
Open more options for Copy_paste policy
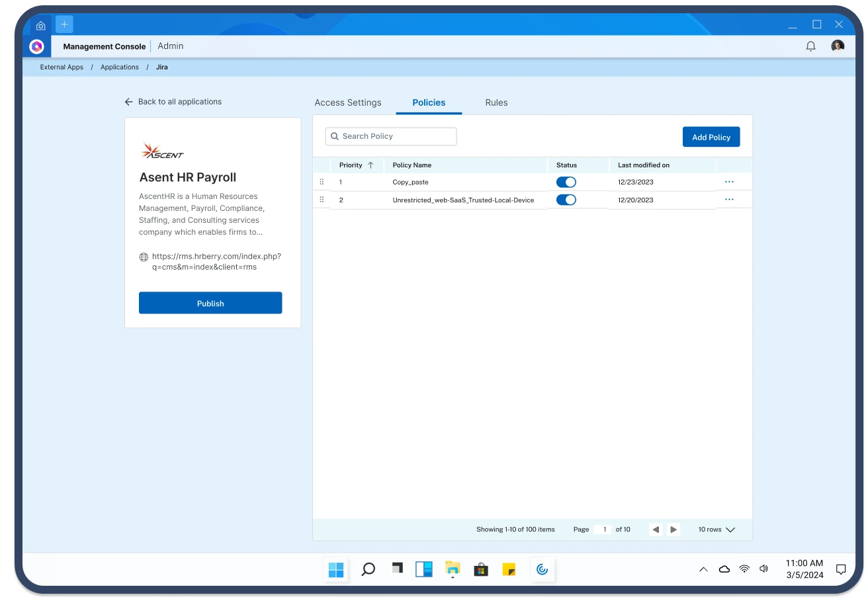(729, 181)
